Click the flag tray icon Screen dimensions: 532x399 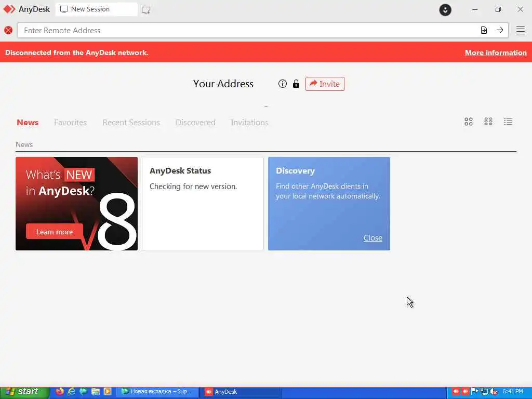click(475, 392)
